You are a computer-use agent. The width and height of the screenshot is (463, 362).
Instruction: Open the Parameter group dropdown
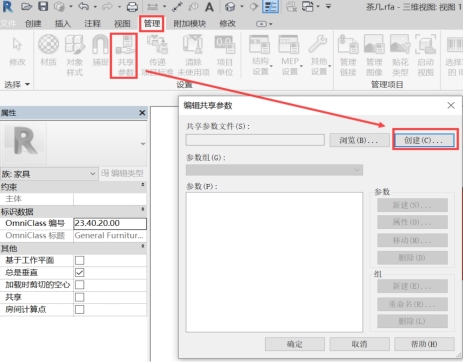point(274,170)
